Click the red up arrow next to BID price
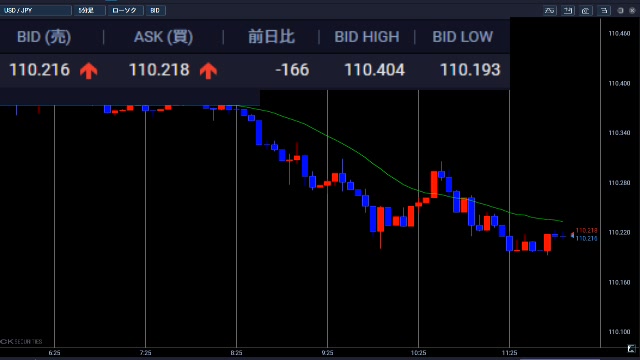The image size is (640, 360). (89, 71)
